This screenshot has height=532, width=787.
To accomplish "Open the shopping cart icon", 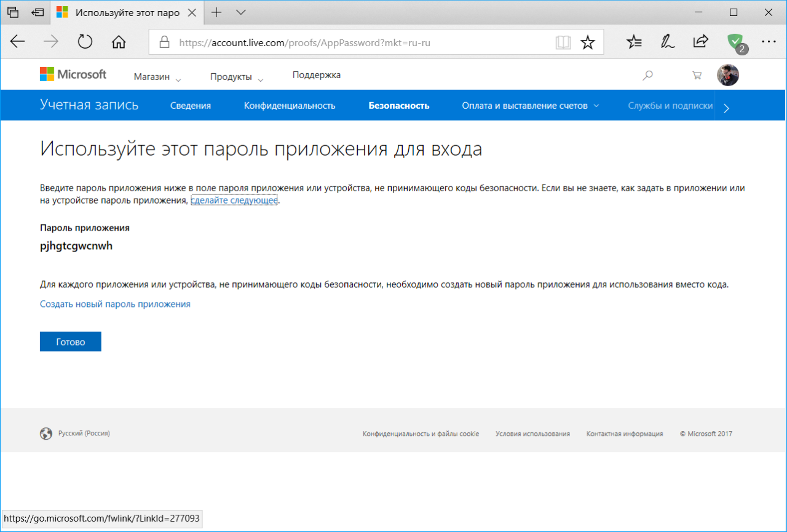I will (697, 76).
